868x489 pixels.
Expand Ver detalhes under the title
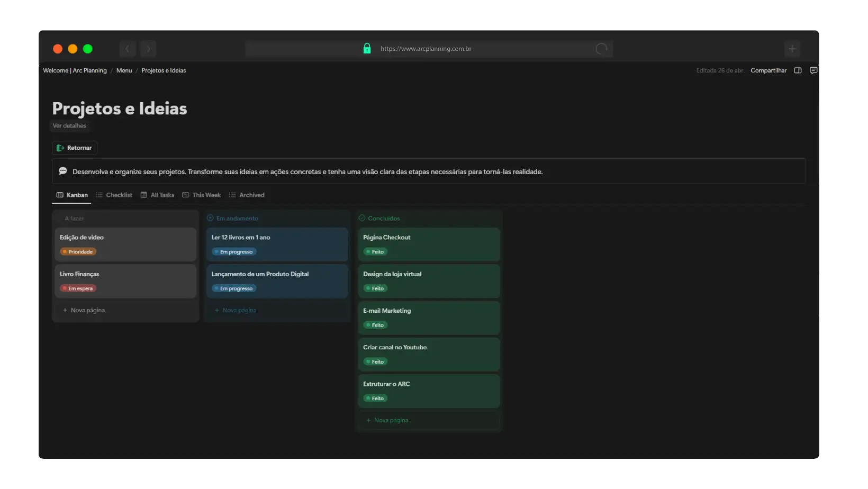coord(69,126)
